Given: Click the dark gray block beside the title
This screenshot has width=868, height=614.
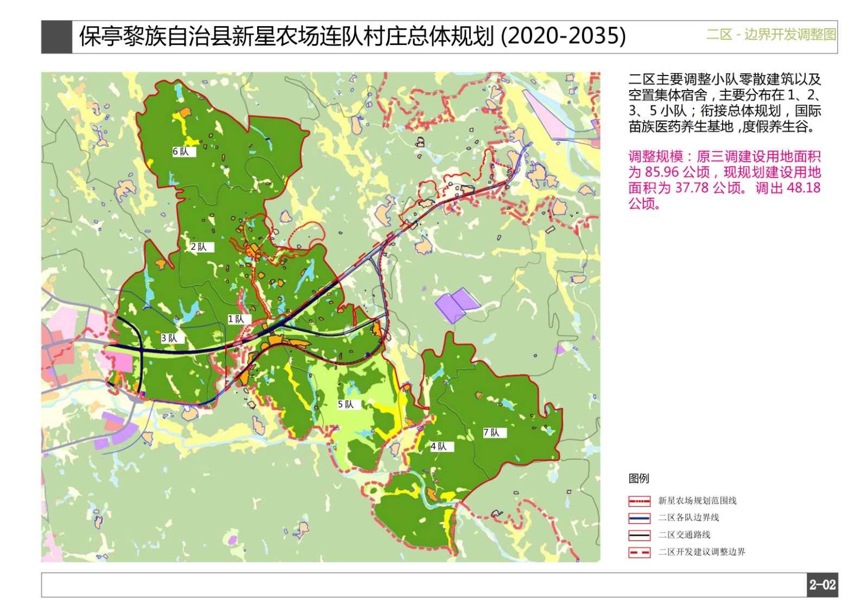Looking at the screenshot, I should point(56,37).
